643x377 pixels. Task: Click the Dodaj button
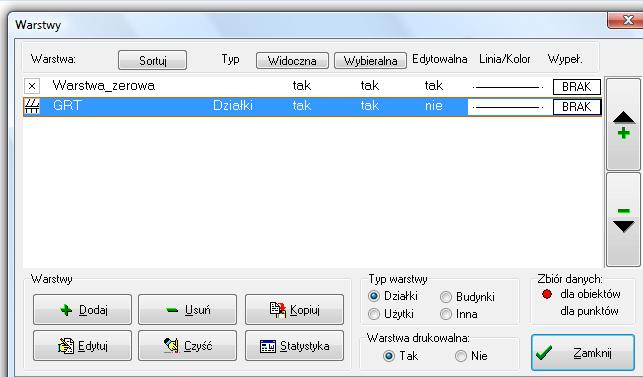click(x=82, y=310)
